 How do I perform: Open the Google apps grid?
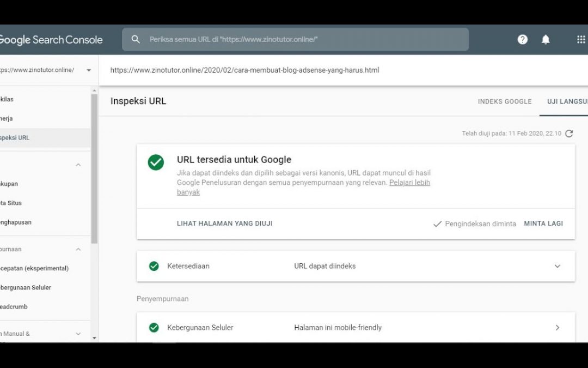tap(580, 39)
